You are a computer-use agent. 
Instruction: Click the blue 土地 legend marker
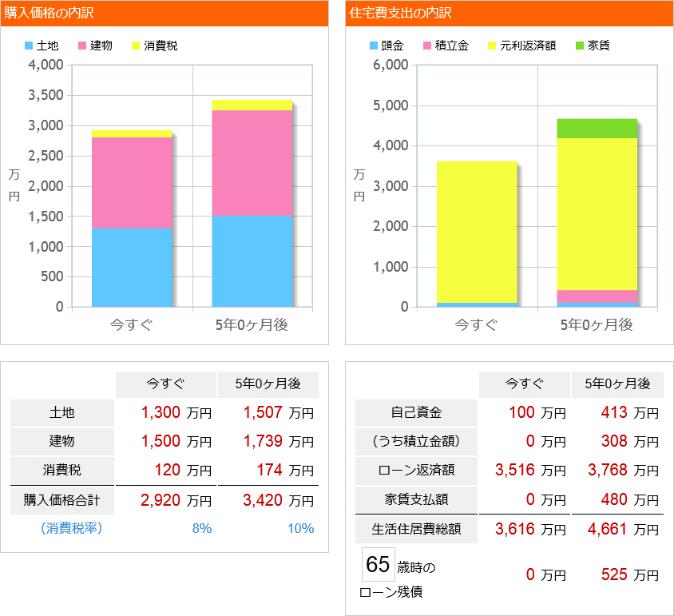pyautogui.click(x=29, y=46)
